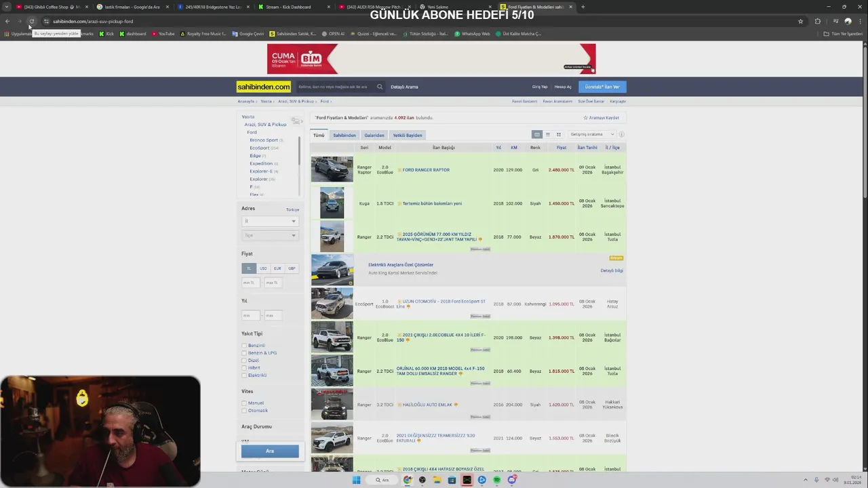This screenshot has height=488, width=868.
Task: Open the tab search chevron at top left
Action: (7, 7)
